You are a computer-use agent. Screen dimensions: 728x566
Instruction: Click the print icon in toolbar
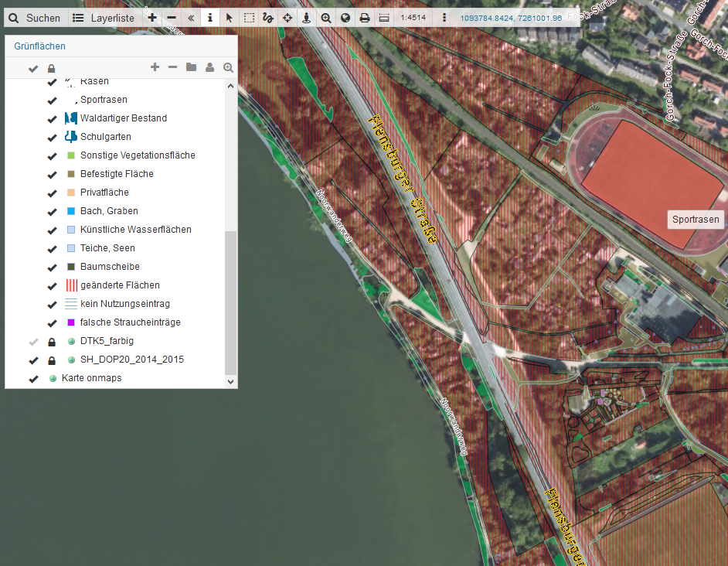[365, 18]
